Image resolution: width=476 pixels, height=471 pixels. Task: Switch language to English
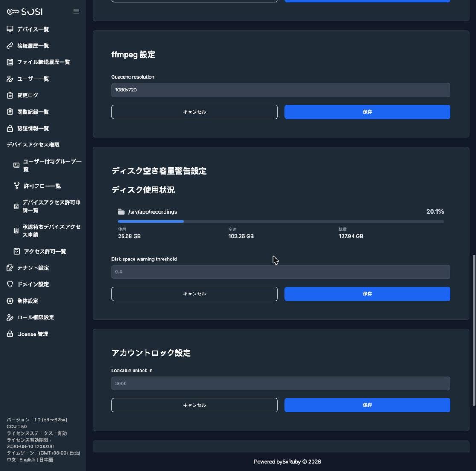27,459
